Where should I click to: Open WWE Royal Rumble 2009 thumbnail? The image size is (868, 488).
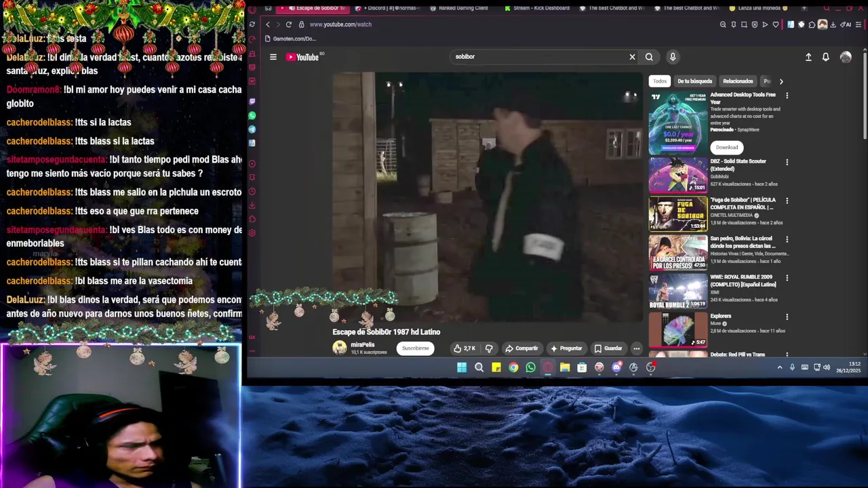pyautogui.click(x=678, y=291)
